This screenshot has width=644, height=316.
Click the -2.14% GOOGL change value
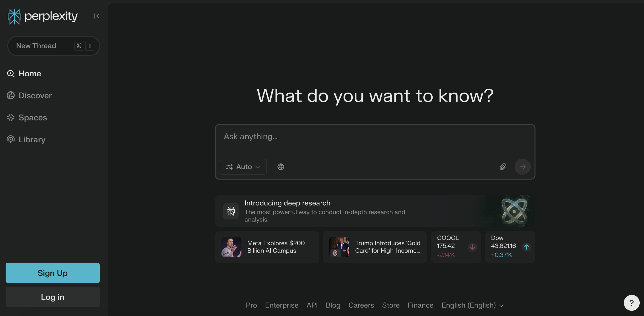pyautogui.click(x=446, y=255)
